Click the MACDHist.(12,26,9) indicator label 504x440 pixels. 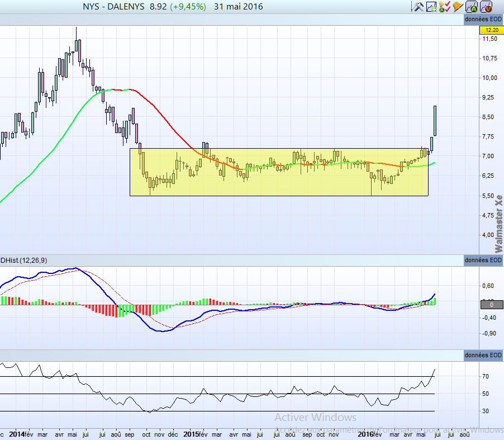pos(23,260)
